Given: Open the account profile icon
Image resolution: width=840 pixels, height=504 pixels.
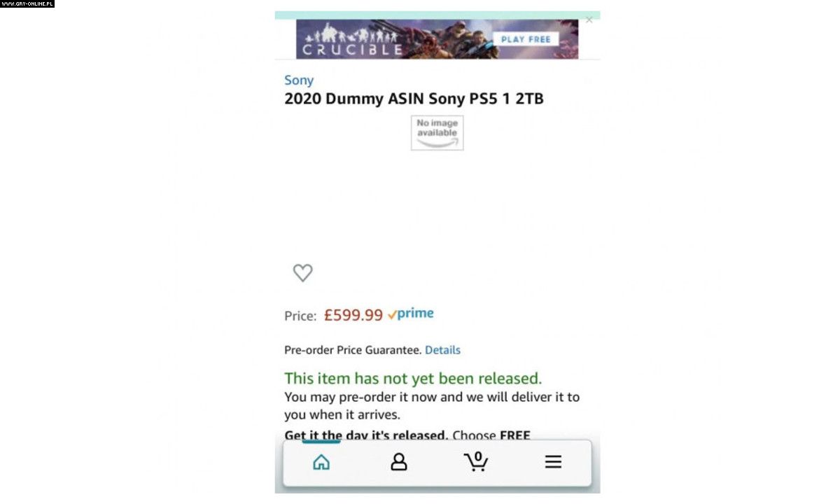Looking at the screenshot, I should (x=399, y=462).
